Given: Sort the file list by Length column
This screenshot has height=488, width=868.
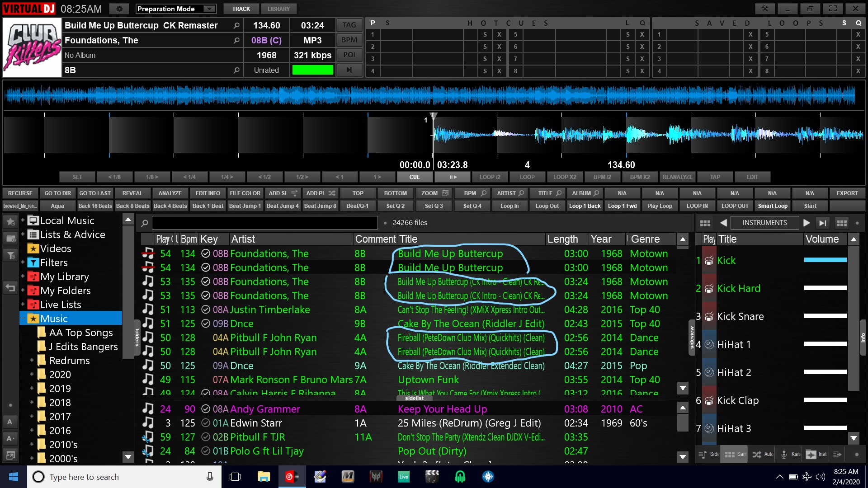Looking at the screenshot, I should tap(566, 239).
